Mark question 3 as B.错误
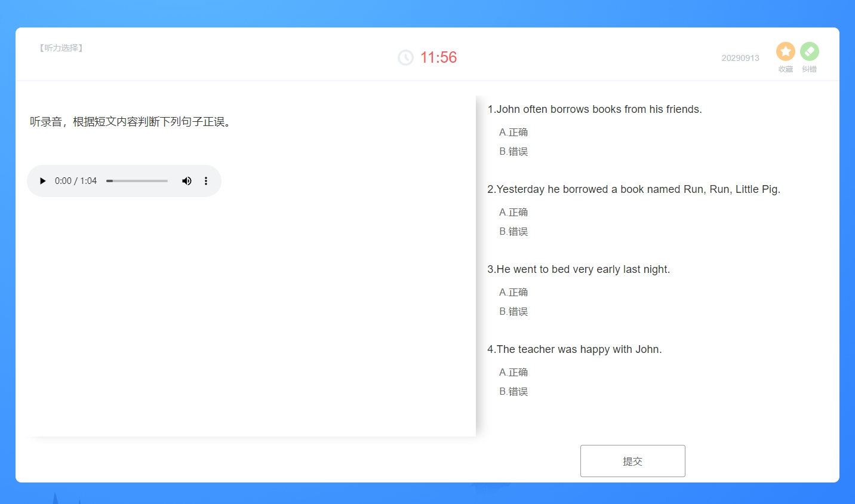Viewport: 855px width, 504px height. 513,312
